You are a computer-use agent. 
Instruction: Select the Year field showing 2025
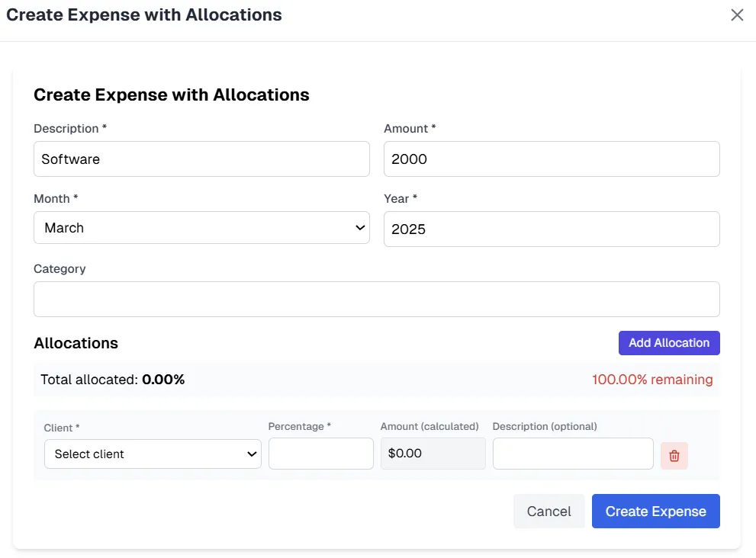(551, 229)
